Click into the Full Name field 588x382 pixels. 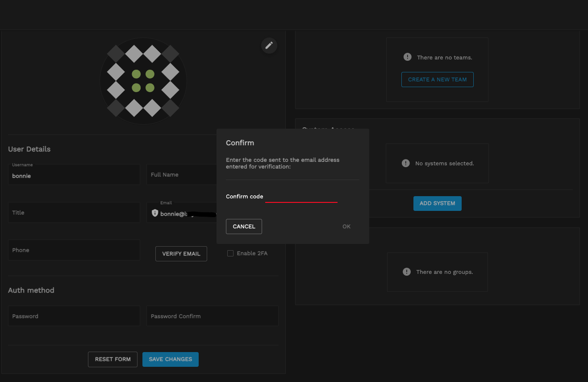(181, 175)
